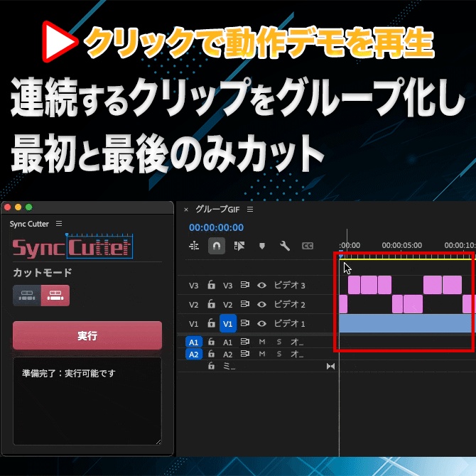Toggle sync lock for V3

[244, 285]
